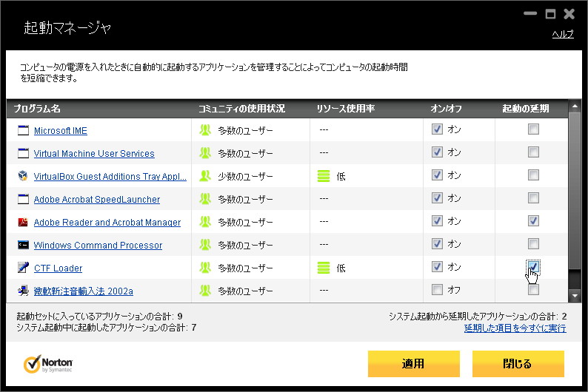The image size is (588, 392).
Task: Turn off Virtual Machine User Services checkbox
Action: pos(437,152)
